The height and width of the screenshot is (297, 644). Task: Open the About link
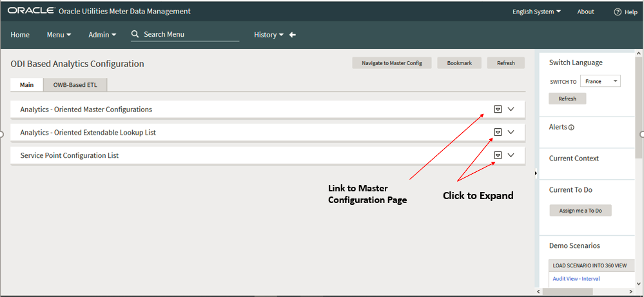[x=586, y=12]
